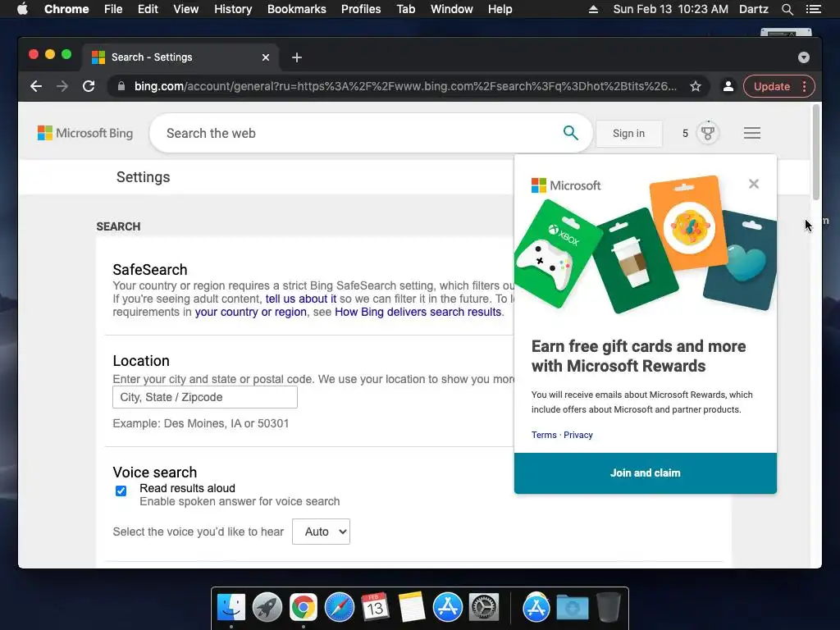Click the Chrome back arrow button
The image size is (840, 630).
(36, 86)
